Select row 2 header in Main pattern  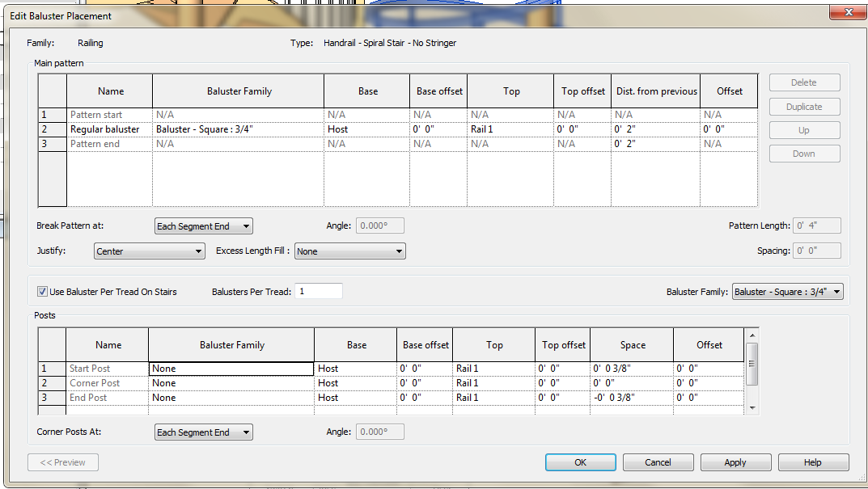pyautogui.click(x=52, y=129)
